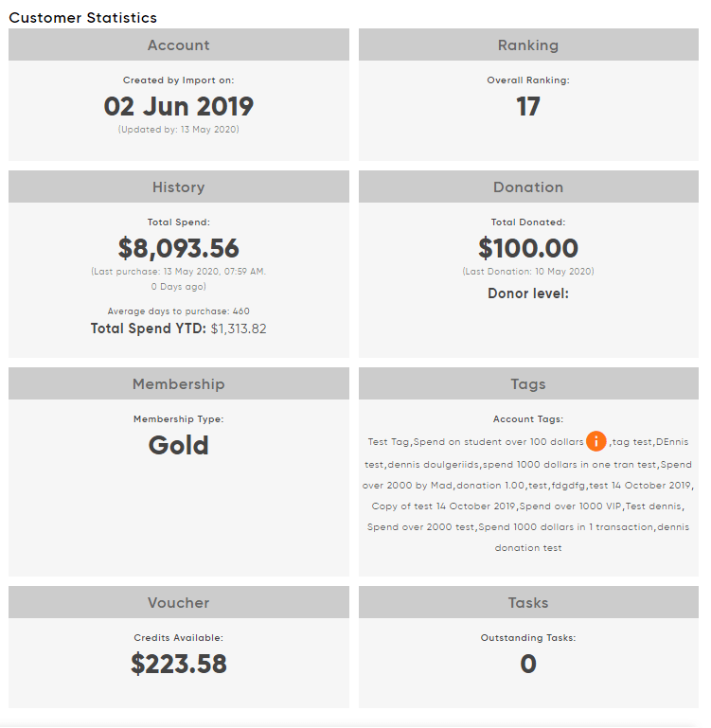Click the $223.58 credits available value
The width and height of the screenshot is (711, 728).
point(179,664)
